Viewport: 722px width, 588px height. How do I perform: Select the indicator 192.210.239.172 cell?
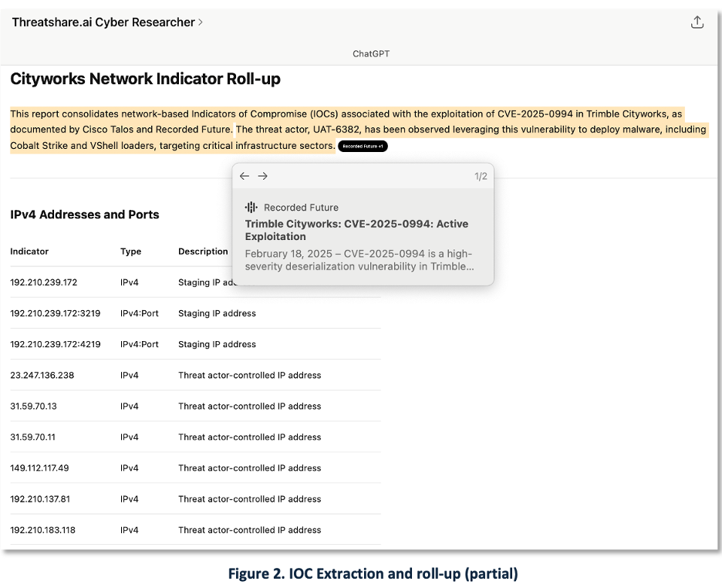(x=44, y=282)
